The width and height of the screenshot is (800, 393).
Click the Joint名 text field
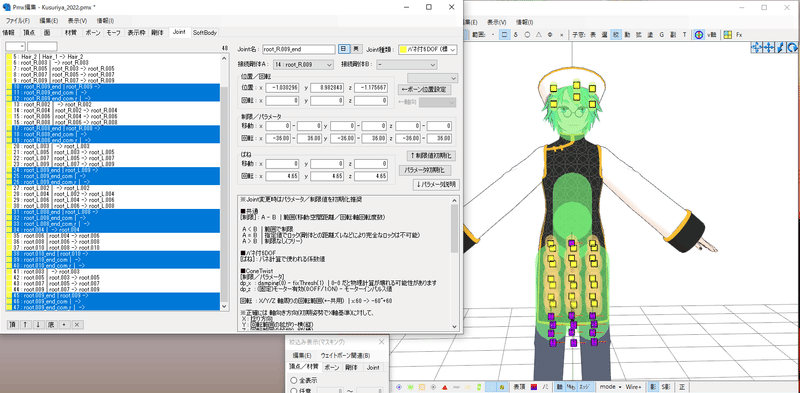click(x=299, y=50)
